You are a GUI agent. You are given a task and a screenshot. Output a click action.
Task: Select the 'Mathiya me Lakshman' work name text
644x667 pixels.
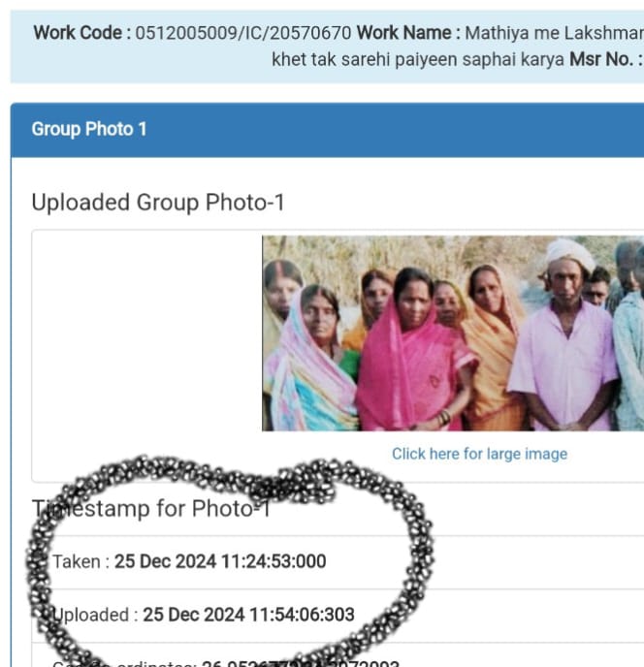pyautogui.click(x=554, y=33)
